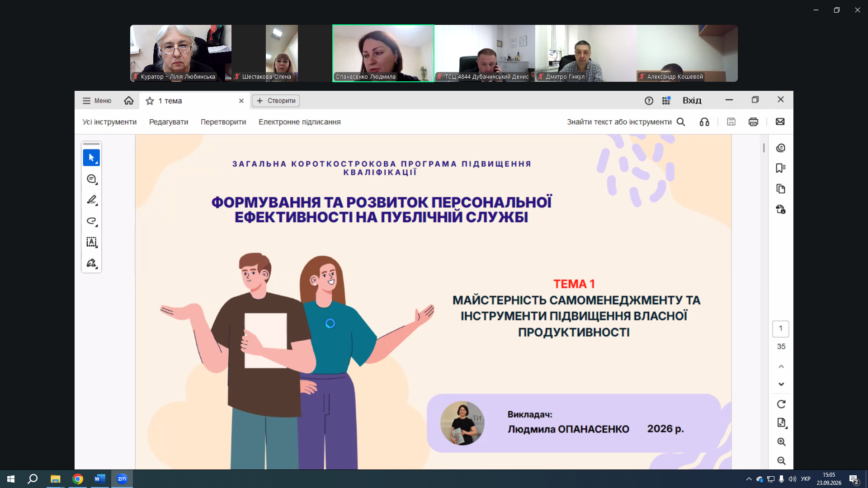The width and height of the screenshot is (868, 488).
Task: Activate the text box tool
Action: (x=91, y=242)
